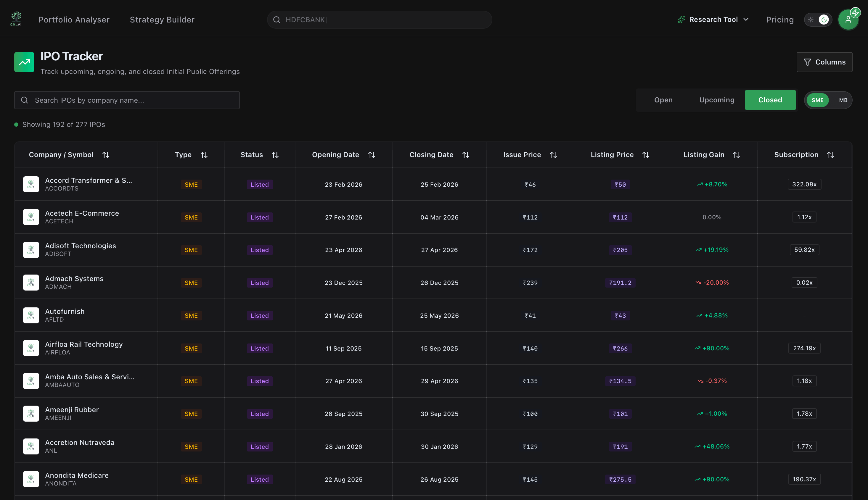
Task: Click the Accretion Nutraveda company logo
Action: pos(31,446)
